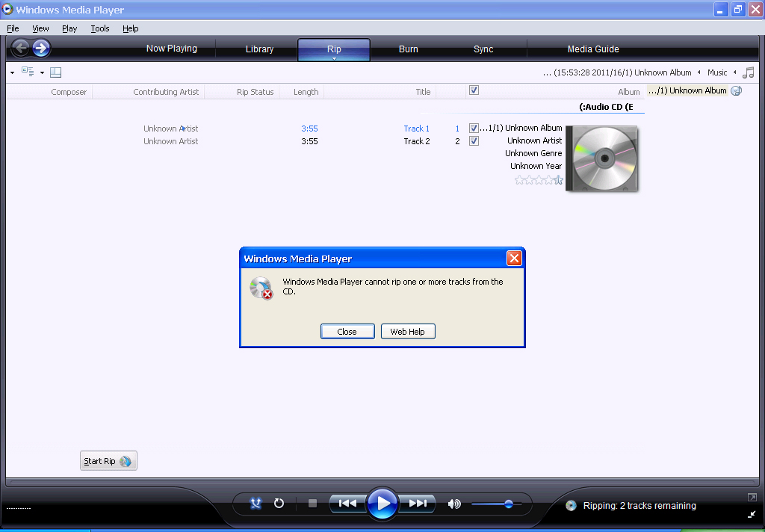Screen dimensions: 765x532
Task: Expand the leftmost toolbar dropdown arrow
Action: (x=12, y=73)
